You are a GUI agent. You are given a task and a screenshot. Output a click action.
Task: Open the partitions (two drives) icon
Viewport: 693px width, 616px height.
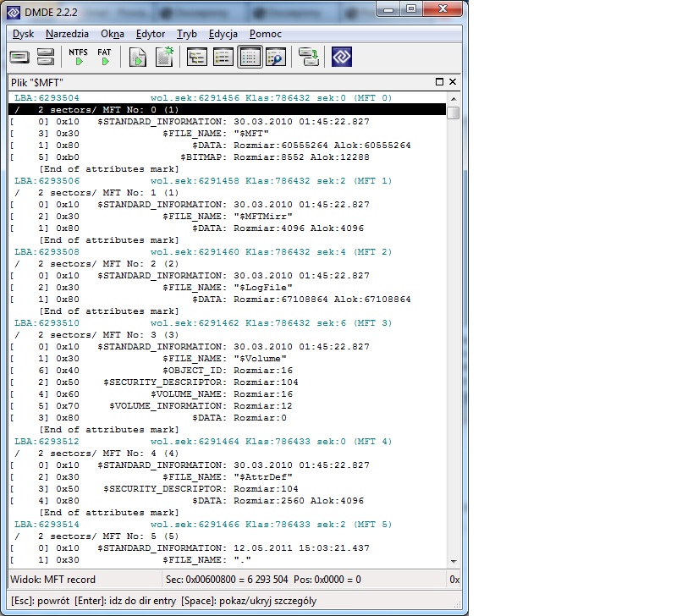(46, 57)
